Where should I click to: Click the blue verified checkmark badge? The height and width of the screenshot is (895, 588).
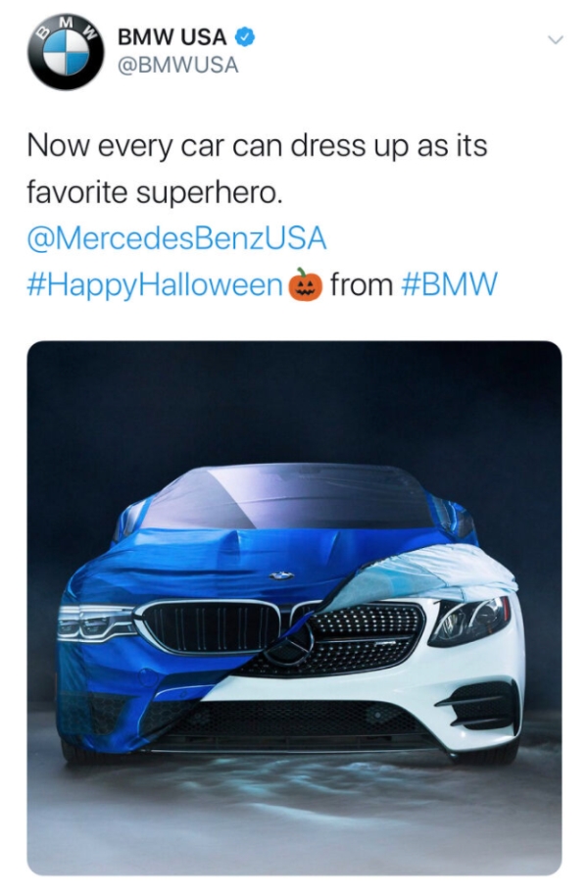click(x=243, y=38)
